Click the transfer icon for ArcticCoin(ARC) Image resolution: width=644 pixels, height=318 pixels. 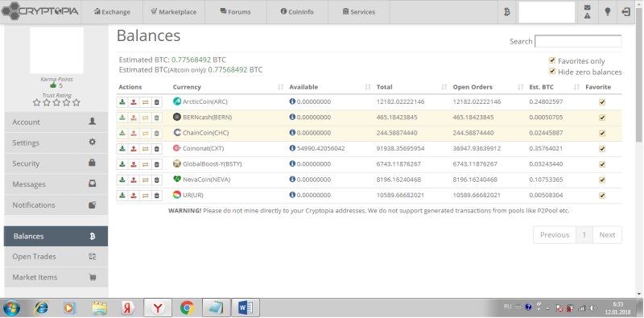pos(145,102)
